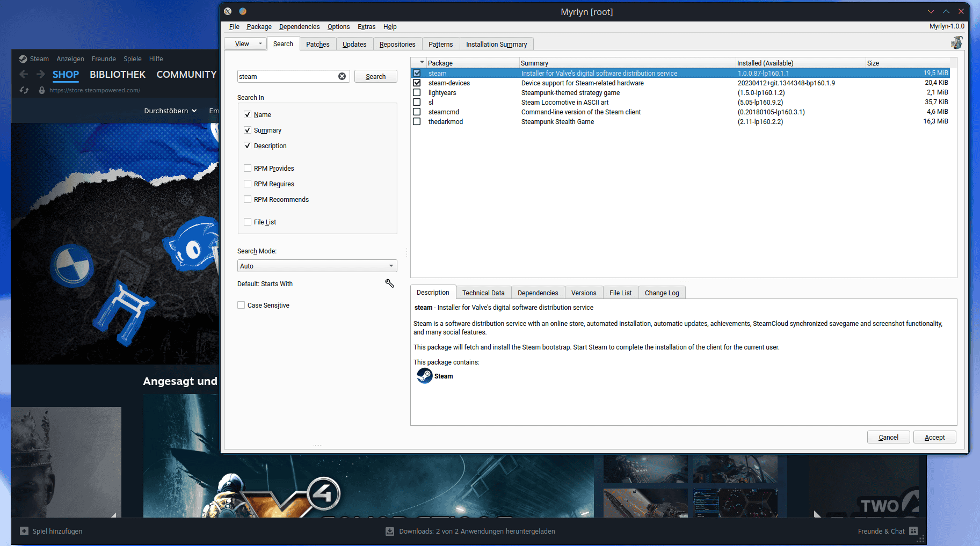Open the File menu
Screen dimensions: 980x546
click(234, 27)
